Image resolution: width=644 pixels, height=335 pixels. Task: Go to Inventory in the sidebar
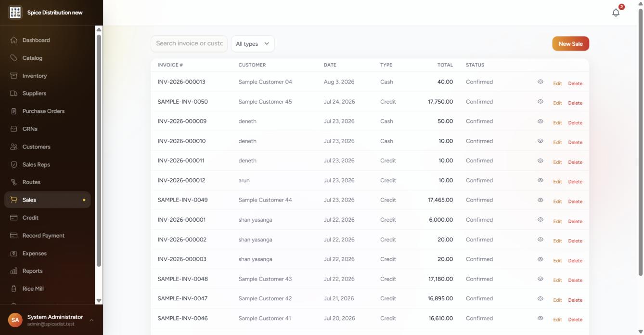point(47,76)
